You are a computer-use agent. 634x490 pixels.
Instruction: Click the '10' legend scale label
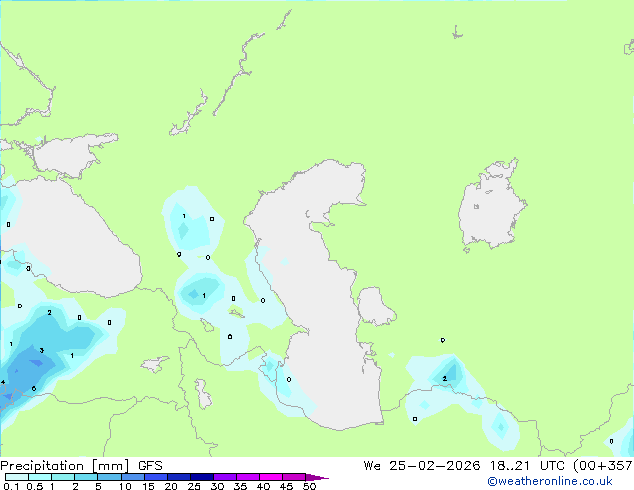(125, 486)
